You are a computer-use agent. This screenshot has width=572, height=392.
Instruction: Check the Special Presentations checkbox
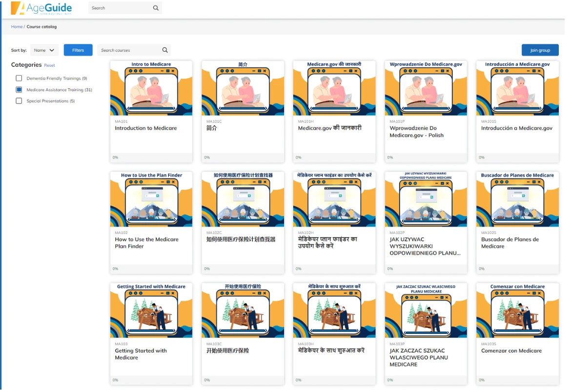point(19,100)
